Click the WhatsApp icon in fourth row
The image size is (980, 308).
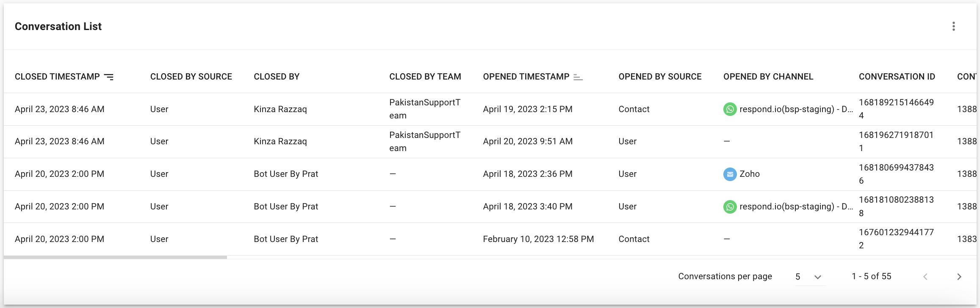pos(730,206)
